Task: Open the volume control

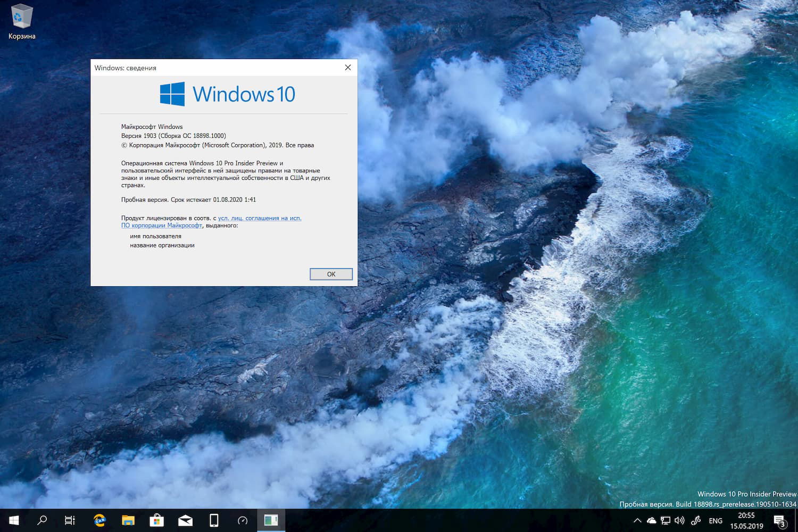Action: pyautogui.click(x=679, y=520)
